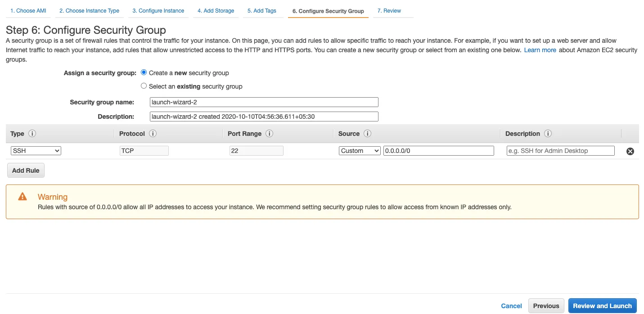Switch to 2. Choose Instance Type tab
The width and height of the screenshot is (644, 314).
pyautogui.click(x=89, y=11)
